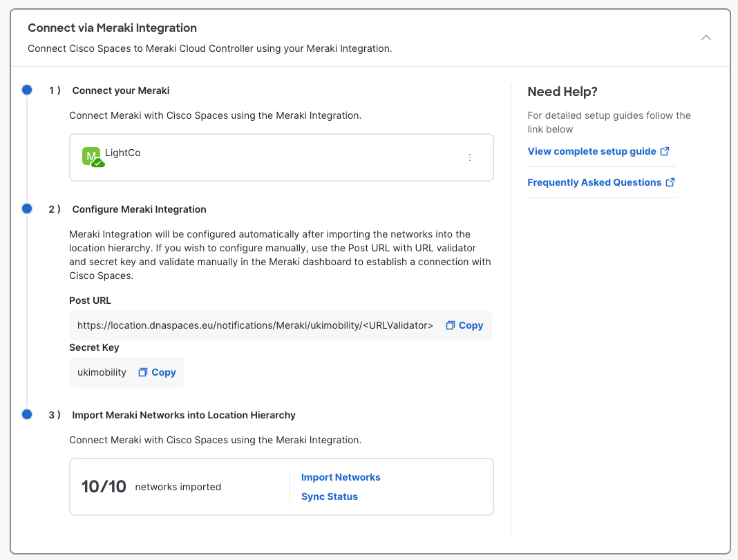Copy the Secret Key

click(x=157, y=372)
